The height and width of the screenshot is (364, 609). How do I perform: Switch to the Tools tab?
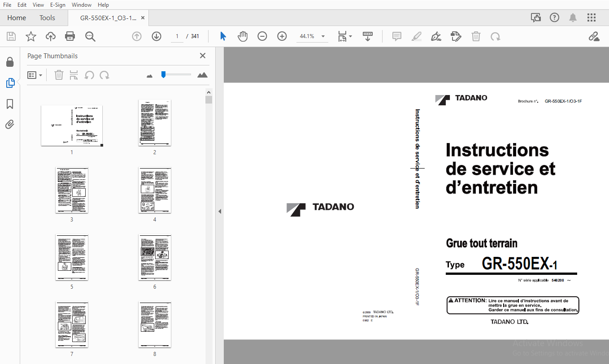tap(47, 18)
